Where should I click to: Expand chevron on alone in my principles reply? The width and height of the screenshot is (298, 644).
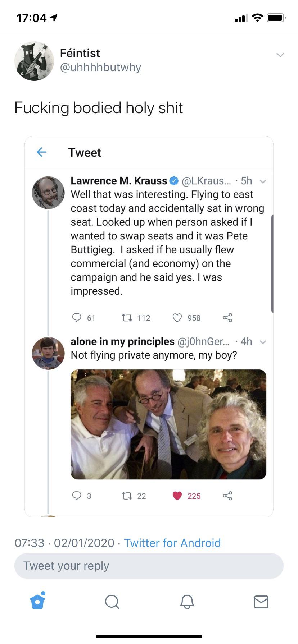click(x=263, y=342)
